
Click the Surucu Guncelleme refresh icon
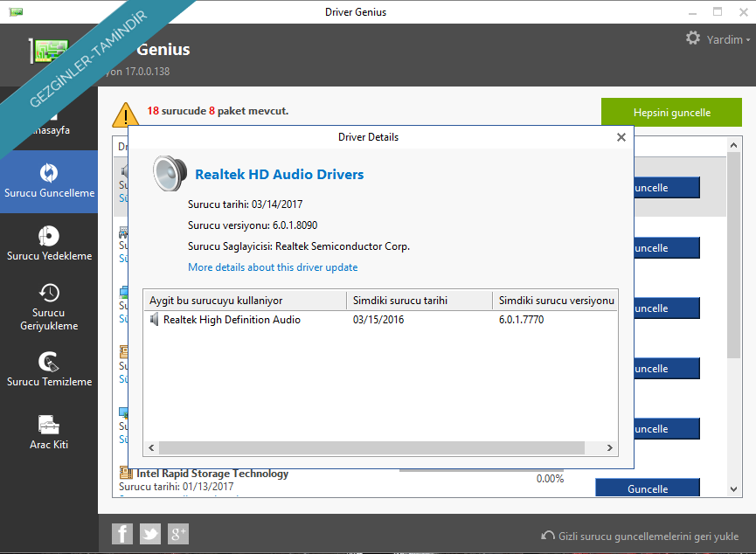49,173
